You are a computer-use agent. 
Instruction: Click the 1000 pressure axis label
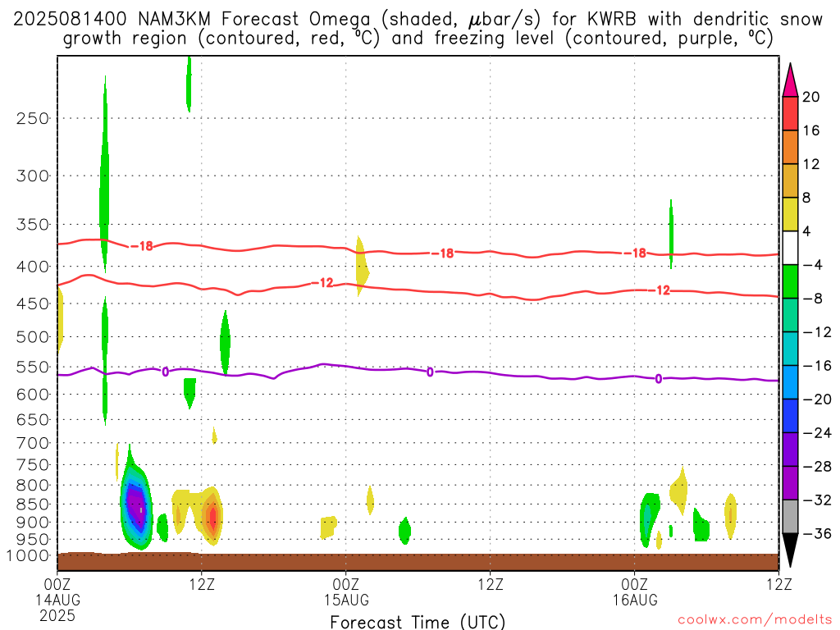[x=29, y=556]
